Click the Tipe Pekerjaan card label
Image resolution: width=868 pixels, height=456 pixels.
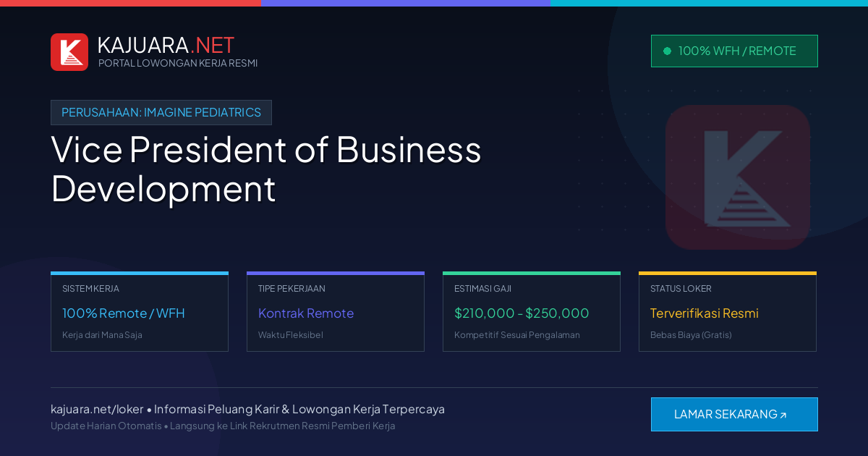292,289
